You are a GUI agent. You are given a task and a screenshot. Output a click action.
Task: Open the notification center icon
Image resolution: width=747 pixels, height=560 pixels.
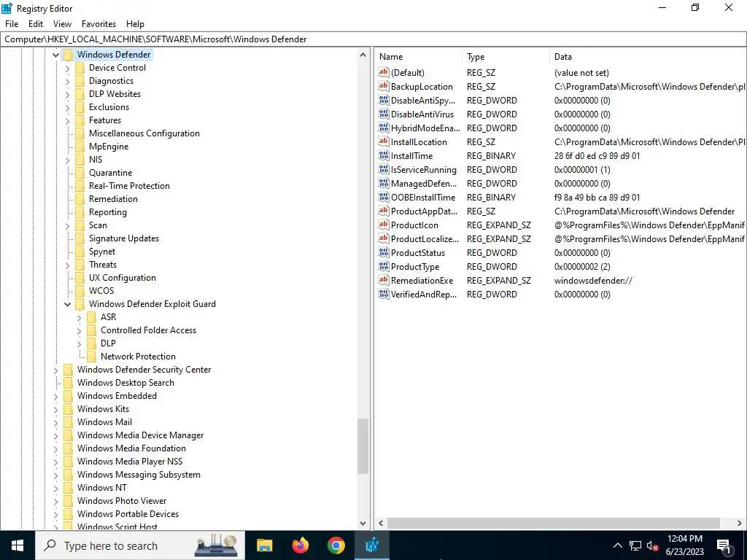(724, 545)
